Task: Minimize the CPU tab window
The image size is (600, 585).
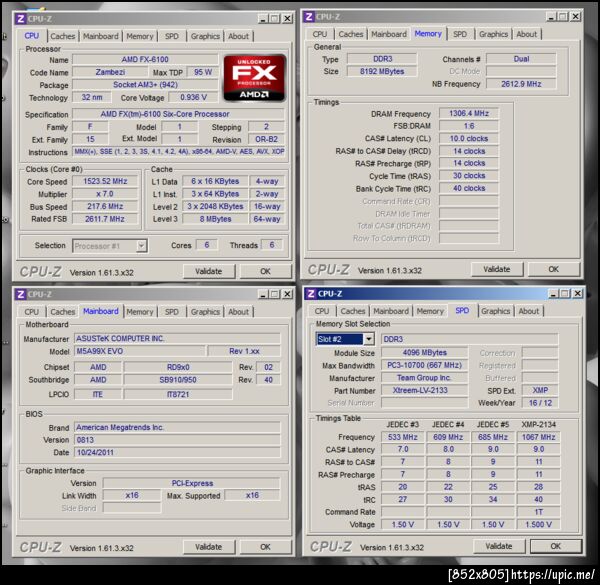Action: tap(262, 19)
